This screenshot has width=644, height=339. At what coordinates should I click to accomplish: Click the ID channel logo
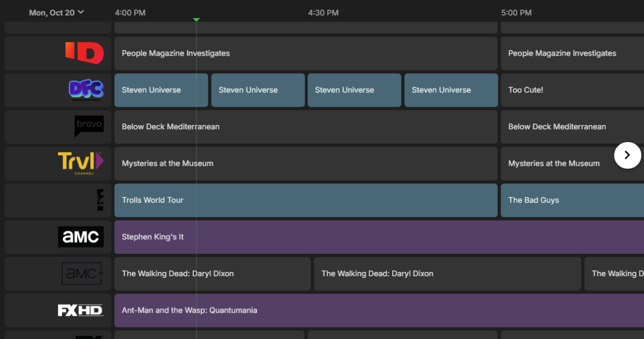point(84,54)
